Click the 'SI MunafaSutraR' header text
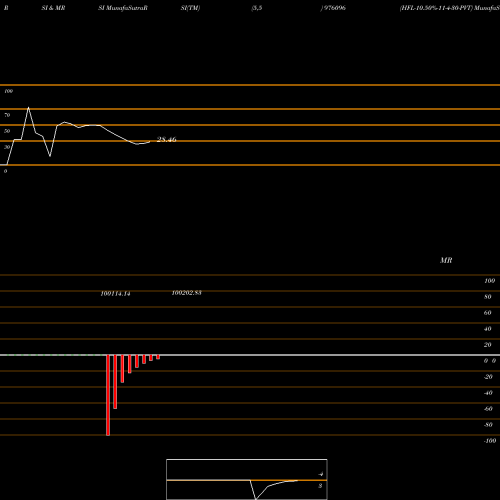Screen dimensions: 500x500 point(123,8)
